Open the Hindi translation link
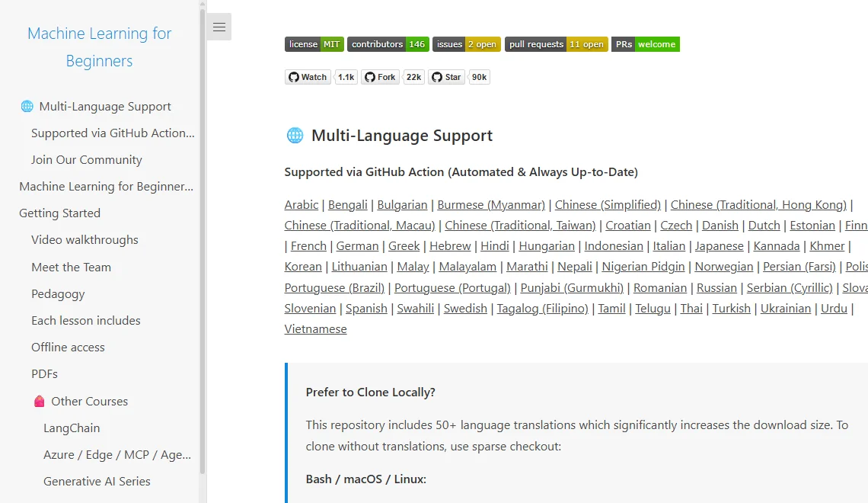This screenshot has width=868, height=503. [x=494, y=246]
